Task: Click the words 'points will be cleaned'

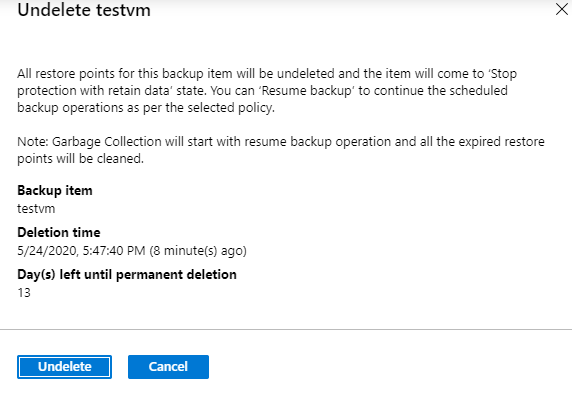Action: pos(80,159)
